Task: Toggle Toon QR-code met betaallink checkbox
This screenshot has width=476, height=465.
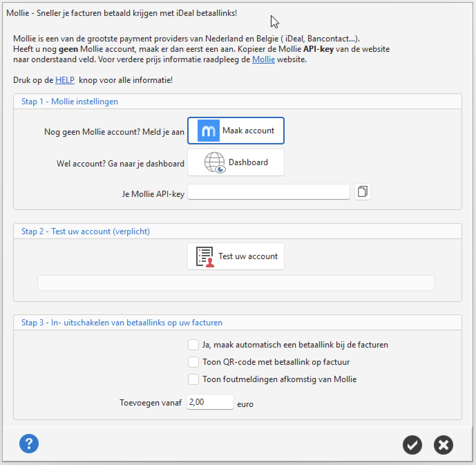Action: pyautogui.click(x=193, y=362)
